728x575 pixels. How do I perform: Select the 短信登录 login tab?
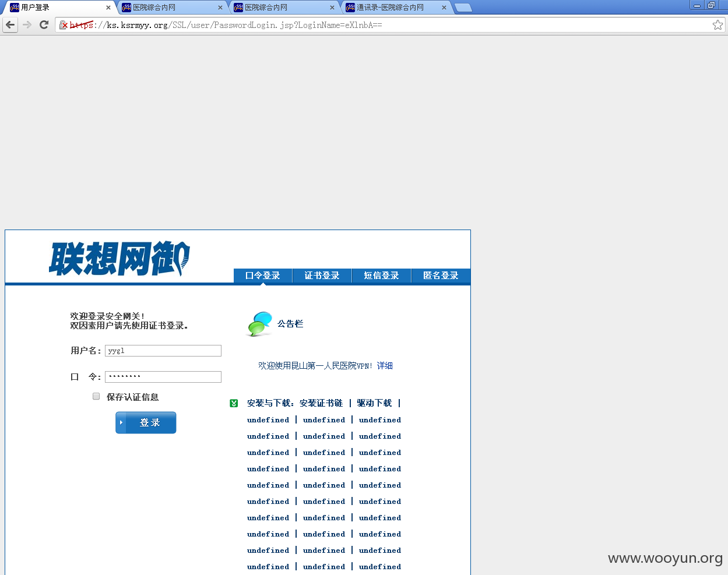pos(381,276)
